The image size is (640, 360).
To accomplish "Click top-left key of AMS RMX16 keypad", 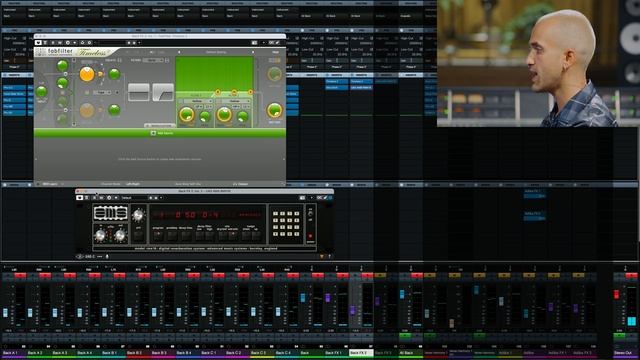I will (x=276, y=213).
